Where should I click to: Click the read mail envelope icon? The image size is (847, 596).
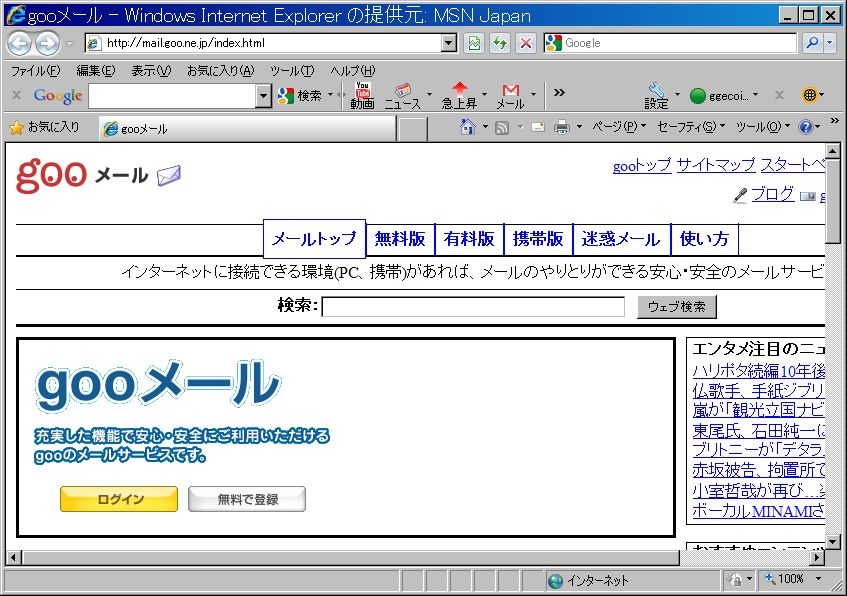(538, 128)
